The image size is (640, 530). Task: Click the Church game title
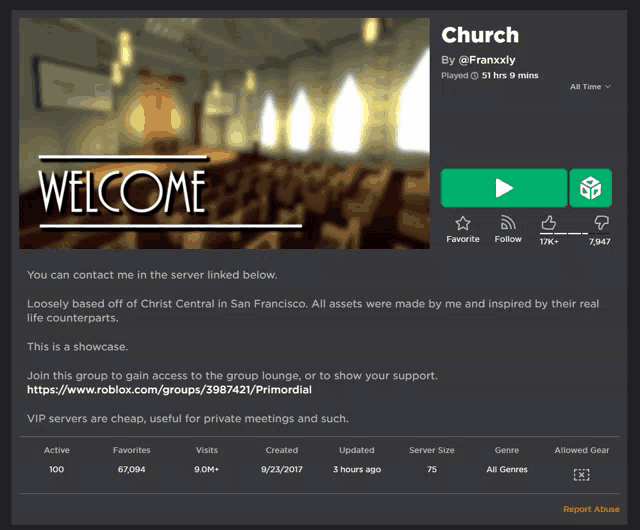(480, 35)
